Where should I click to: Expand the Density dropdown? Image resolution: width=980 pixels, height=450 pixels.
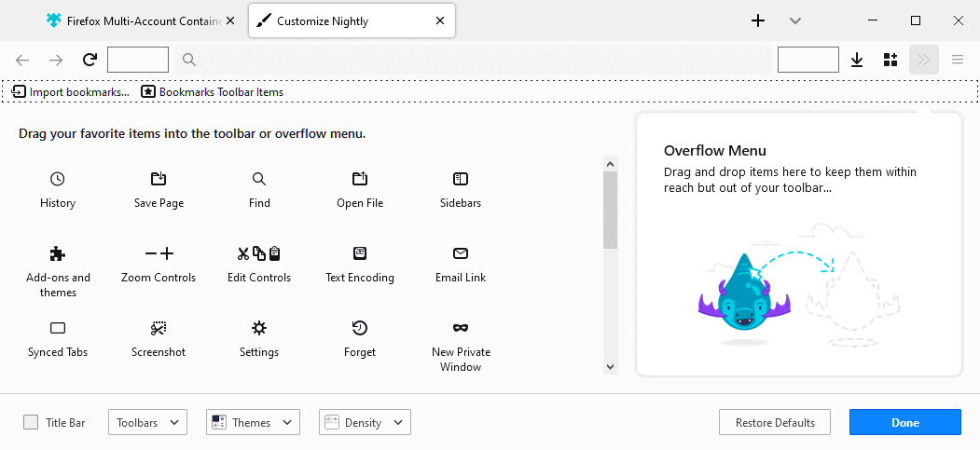pos(365,423)
